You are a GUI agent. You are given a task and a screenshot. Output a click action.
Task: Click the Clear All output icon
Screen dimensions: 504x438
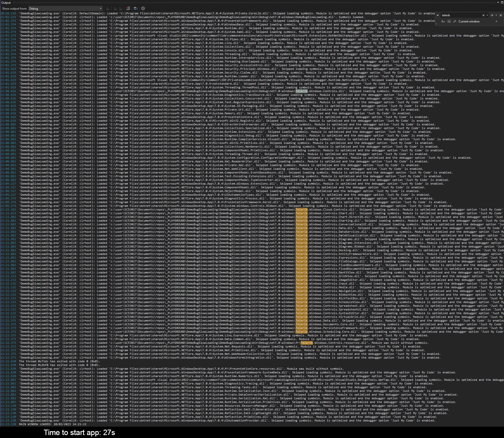[x=128, y=8]
